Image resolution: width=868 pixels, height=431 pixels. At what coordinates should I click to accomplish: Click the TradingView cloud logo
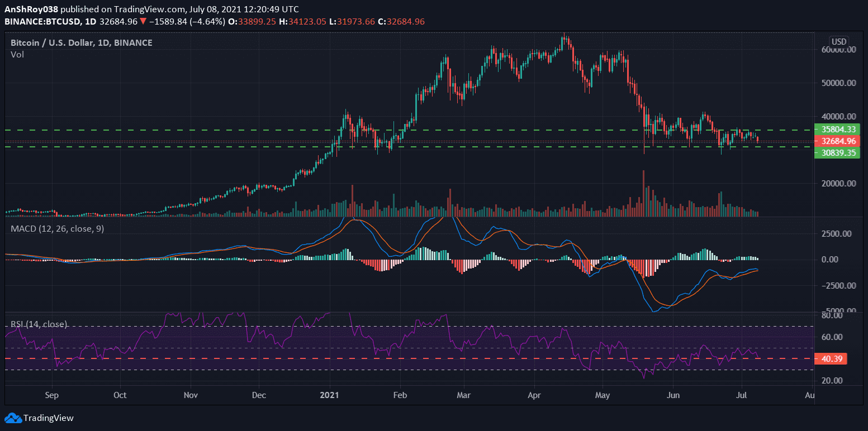coord(12,418)
